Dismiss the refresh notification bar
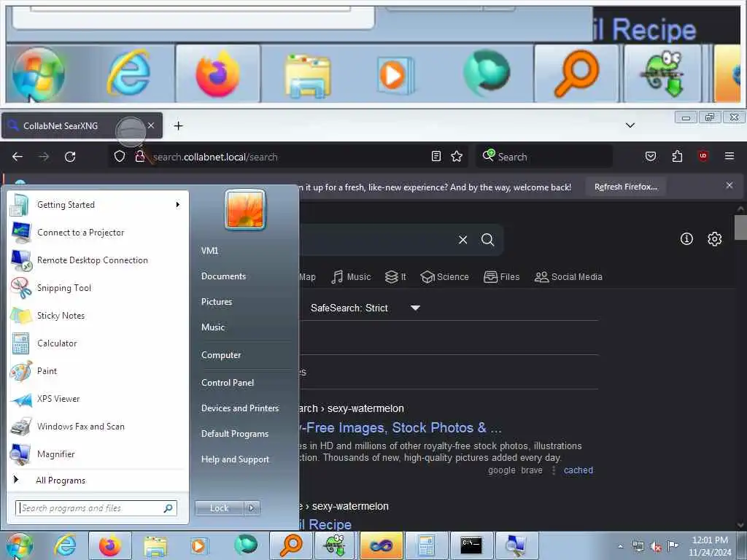Viewport: 747px width, 560px height. 729,186
